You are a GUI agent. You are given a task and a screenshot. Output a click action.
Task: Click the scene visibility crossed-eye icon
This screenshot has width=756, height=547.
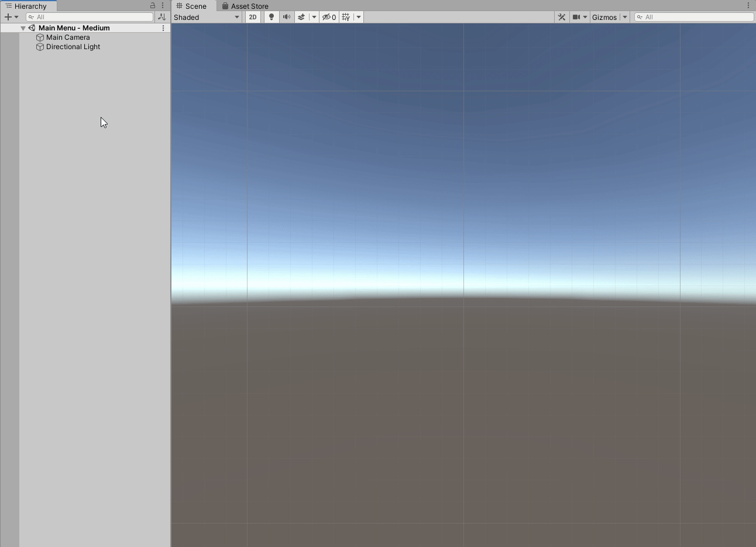(x=327, y=17)
